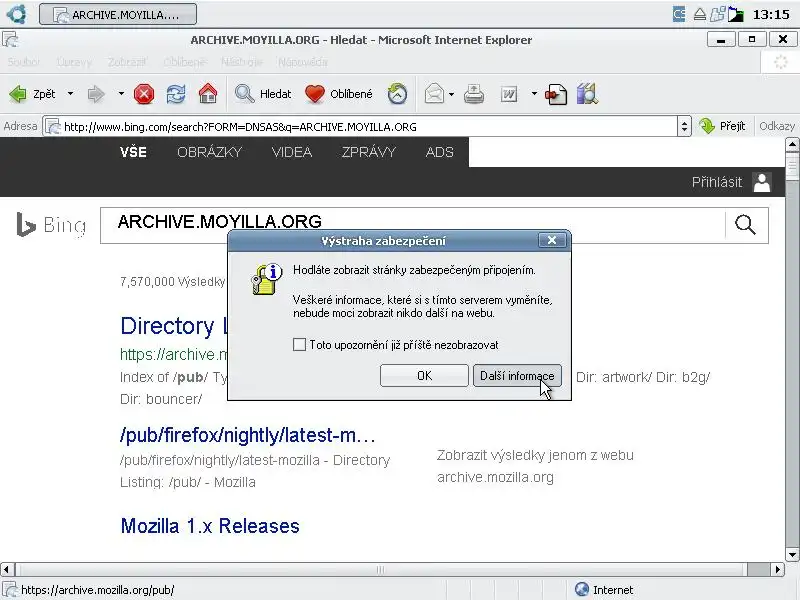The image size is (800, 600).
Task: Click the vertical scrollbar up arrow
Action: pos(792,144)
